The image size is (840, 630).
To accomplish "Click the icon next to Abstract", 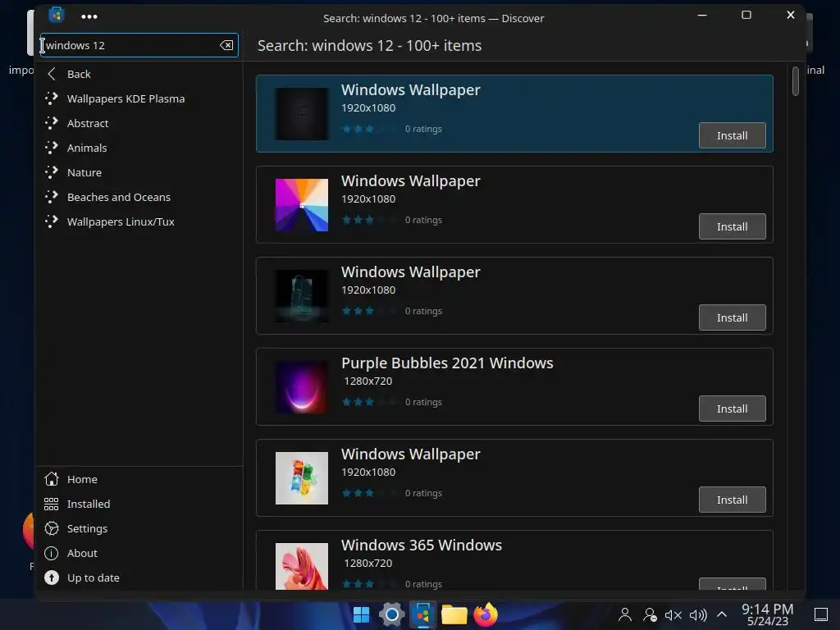I will pyautogui.click(x=52, y=123).
